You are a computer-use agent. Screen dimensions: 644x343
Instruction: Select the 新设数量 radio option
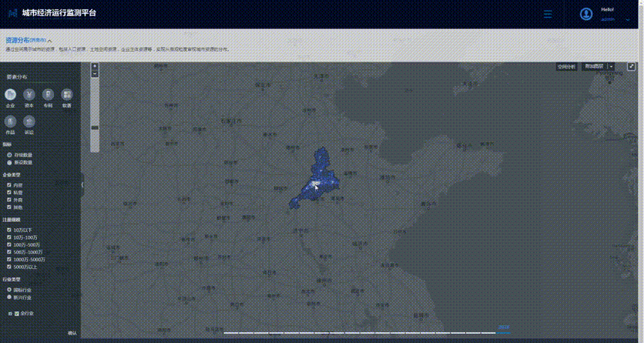pyautogui.click(x=9, y=163)
